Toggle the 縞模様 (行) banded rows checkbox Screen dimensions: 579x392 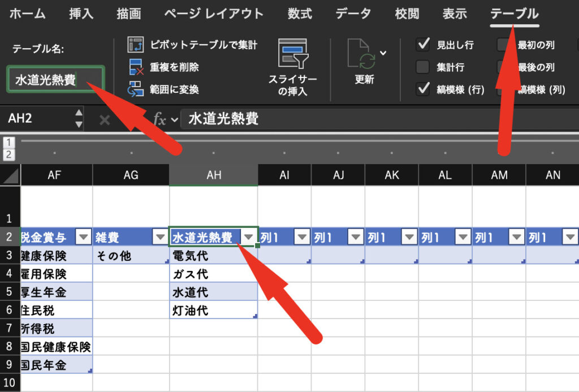422,89
